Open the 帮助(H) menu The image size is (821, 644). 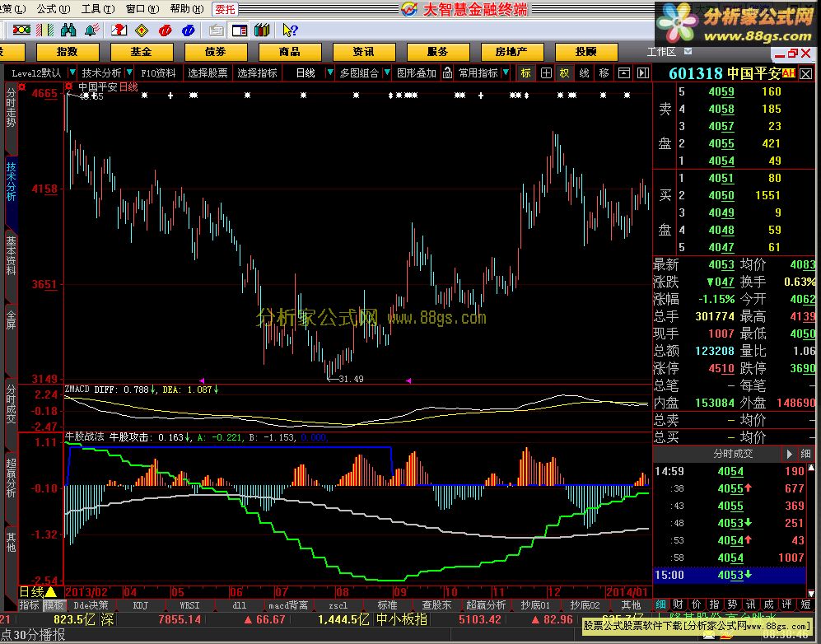click(x=187, y=9)
